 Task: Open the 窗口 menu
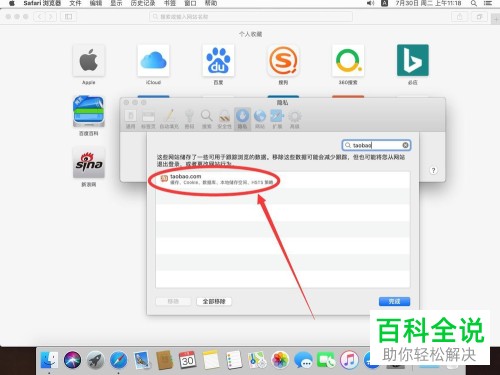190,3
